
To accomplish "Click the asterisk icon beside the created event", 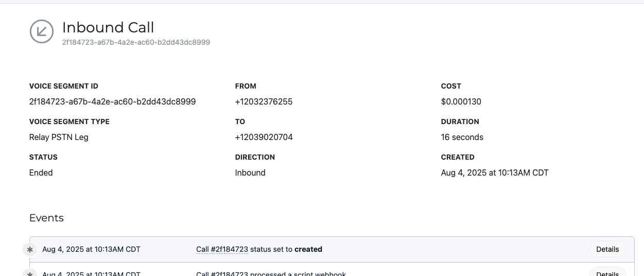I will point(30,250).
